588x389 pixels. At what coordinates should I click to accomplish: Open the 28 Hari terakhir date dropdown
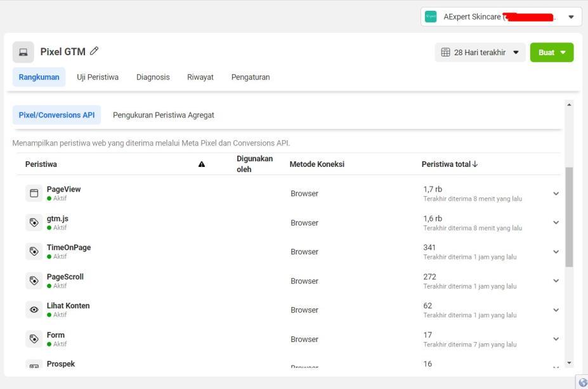coord(480,53)
